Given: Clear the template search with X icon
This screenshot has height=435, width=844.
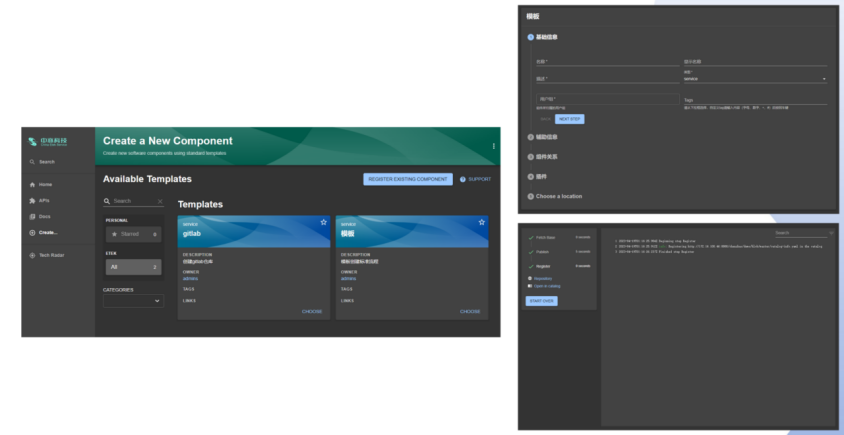Looking at the screenshot, I should pyautogui.click(x=160, y=201).
